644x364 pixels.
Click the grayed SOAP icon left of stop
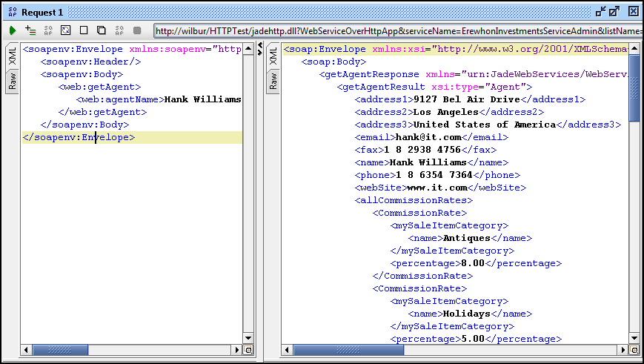(119, 30)
